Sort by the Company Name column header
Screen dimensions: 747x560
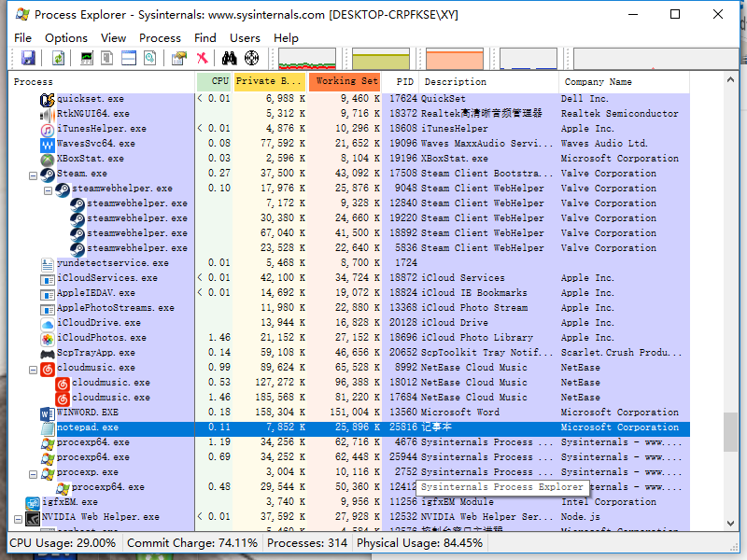pyautogui.click(x=624, y=82)
